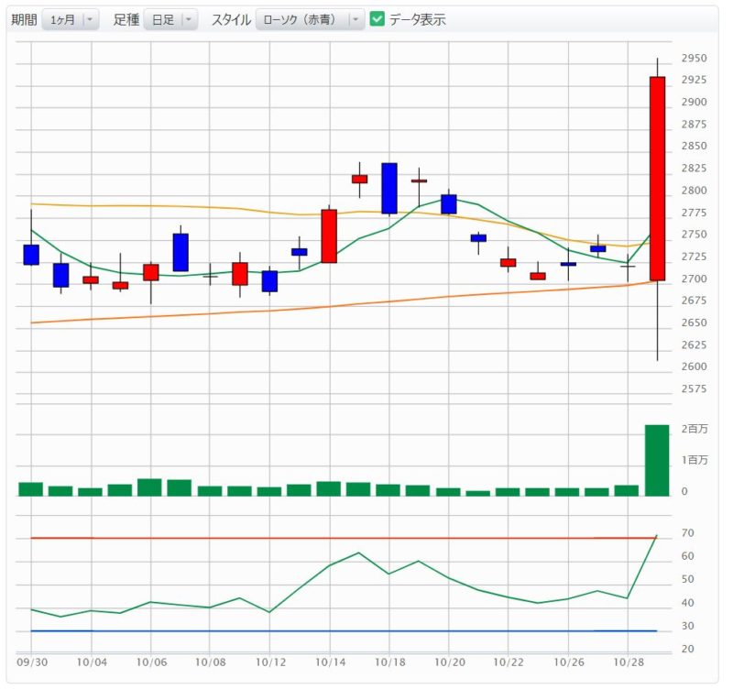
Task: Click the 10/12 date label
Action: (x=270, y=662)
